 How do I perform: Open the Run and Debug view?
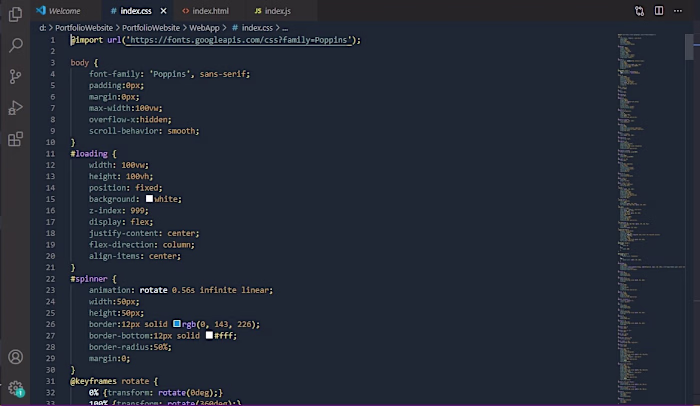[x=15, y=108]
